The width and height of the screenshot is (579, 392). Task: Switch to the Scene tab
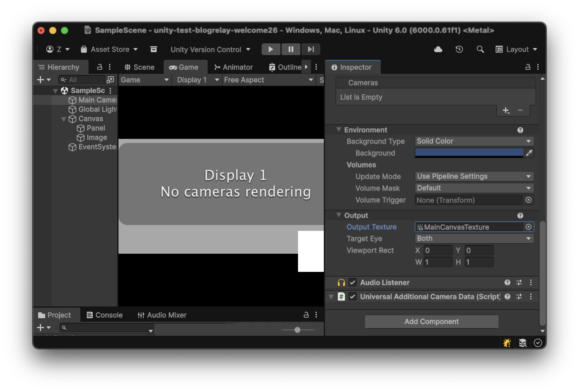(139, 67)
